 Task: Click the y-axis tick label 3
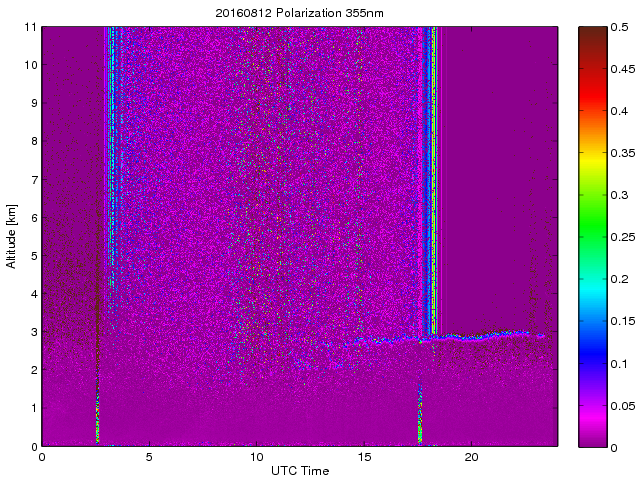(32, 332)
